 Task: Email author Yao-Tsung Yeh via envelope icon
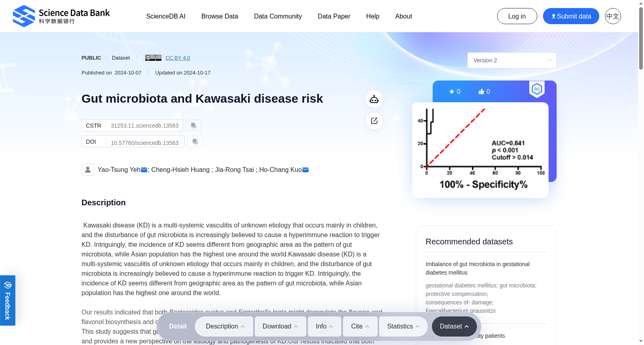[x=144, y=170]
